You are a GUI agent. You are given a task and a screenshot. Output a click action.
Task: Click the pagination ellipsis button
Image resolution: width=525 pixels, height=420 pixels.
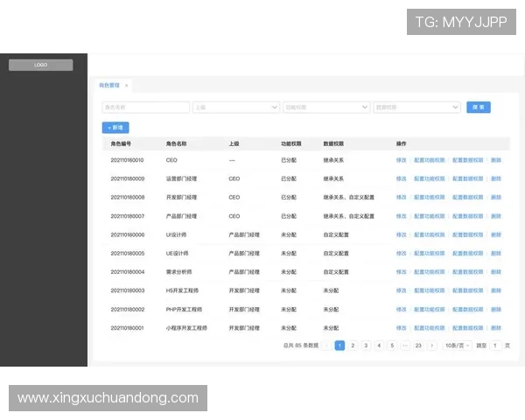click(x=405, y=346)
